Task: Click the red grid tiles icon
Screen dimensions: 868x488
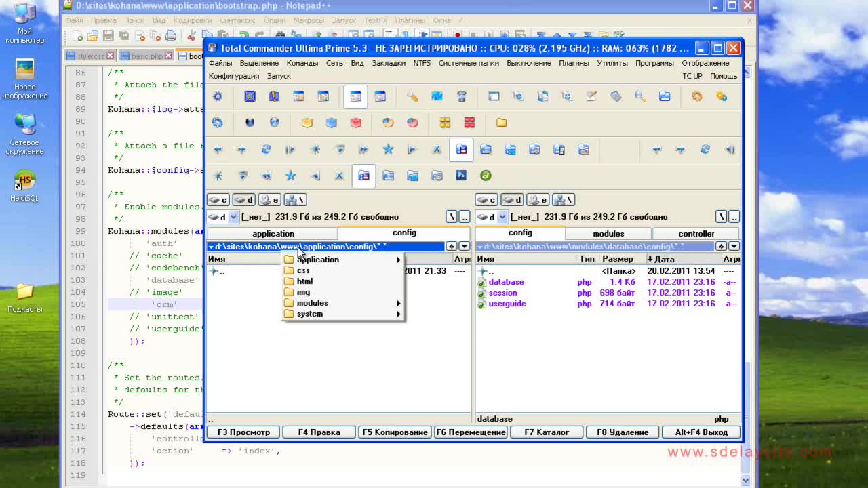Action: tap(469, 123)
